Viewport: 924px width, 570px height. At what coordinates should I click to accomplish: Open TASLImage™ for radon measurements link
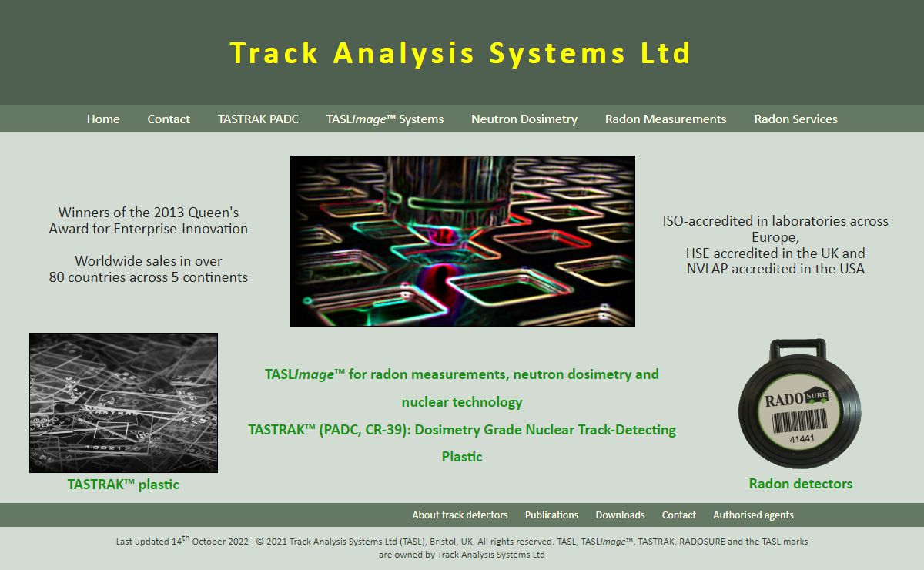[x=462, y=388]
